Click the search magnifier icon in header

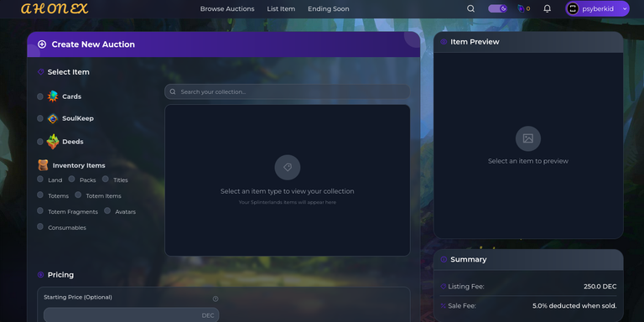470,8
